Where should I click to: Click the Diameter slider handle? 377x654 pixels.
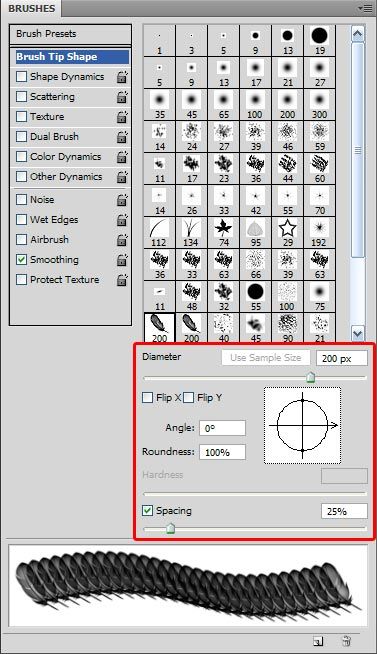click(x=310, y=377)
